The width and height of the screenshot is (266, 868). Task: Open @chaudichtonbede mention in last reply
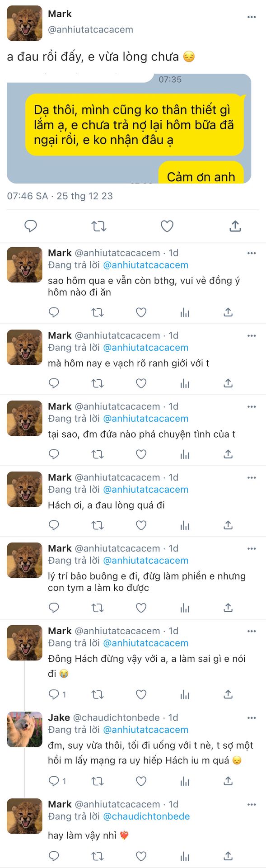click(146, 816)
